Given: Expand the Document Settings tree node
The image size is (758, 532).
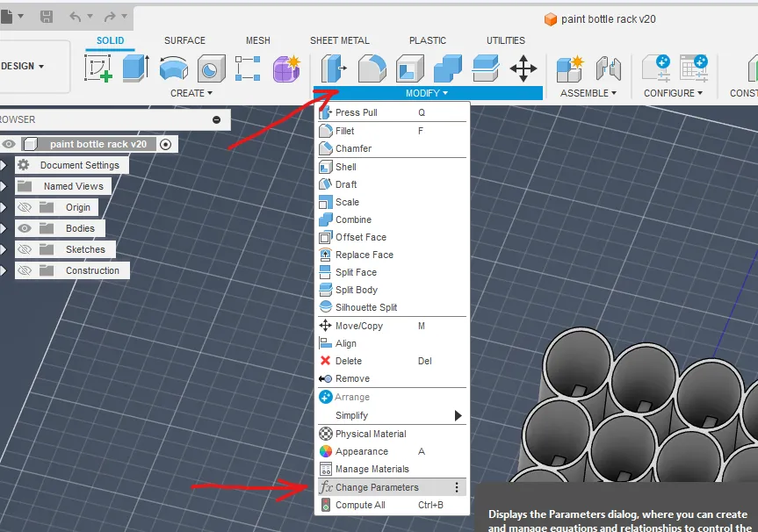Looking at the screenshot, I should [4, 165].
